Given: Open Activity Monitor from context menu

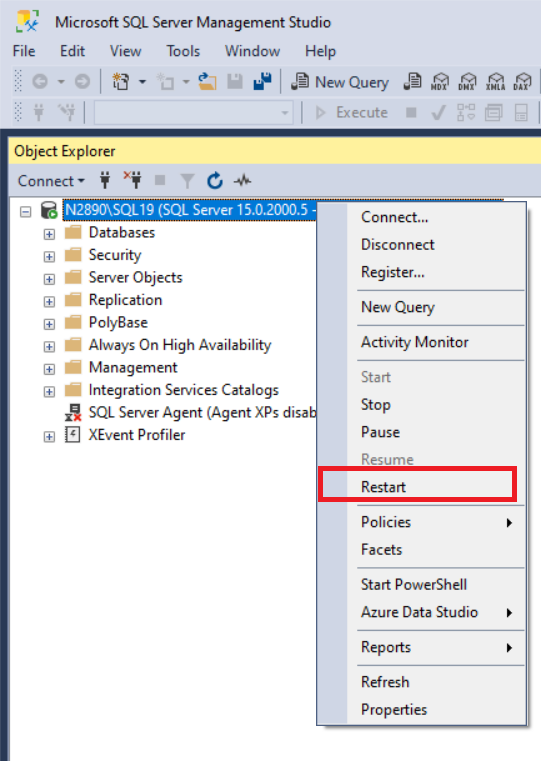Looking at the screenshot, I should point(422,342).
